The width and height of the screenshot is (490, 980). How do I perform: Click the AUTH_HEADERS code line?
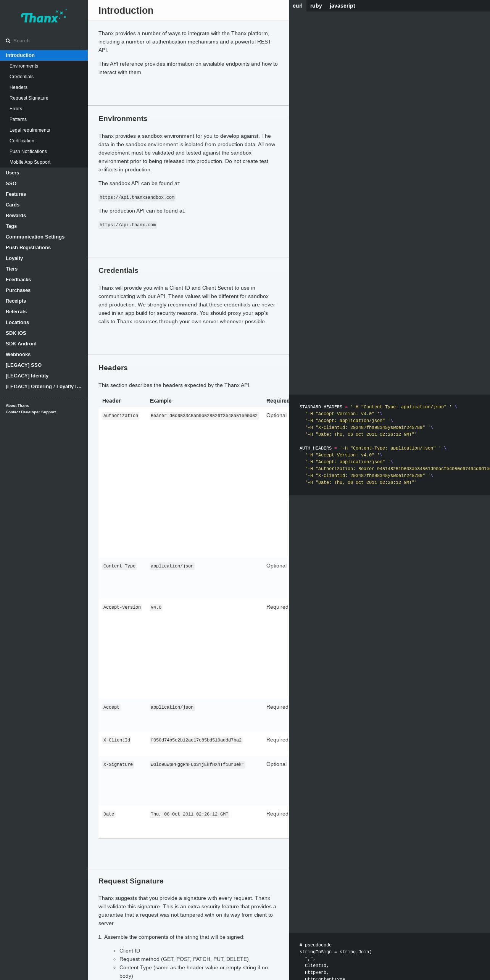pos(373,448)
